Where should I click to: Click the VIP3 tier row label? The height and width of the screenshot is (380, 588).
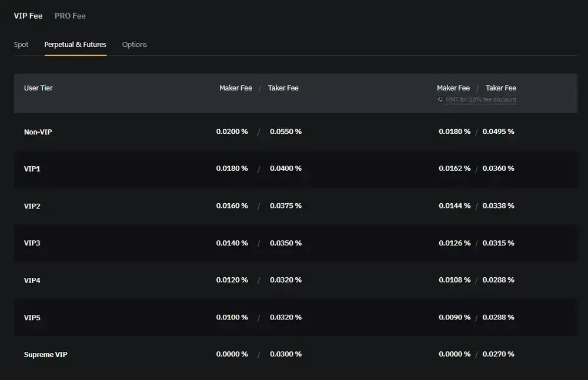(x=32, y=243)
